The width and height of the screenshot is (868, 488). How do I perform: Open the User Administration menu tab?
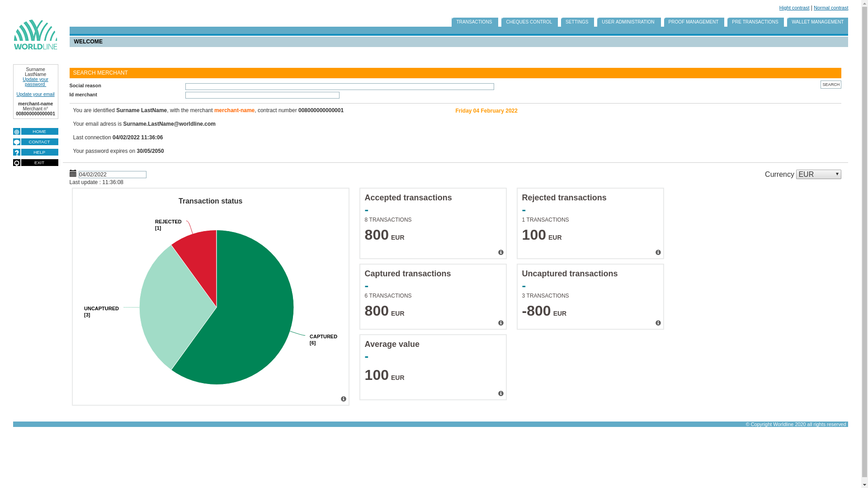click(628, 22)
